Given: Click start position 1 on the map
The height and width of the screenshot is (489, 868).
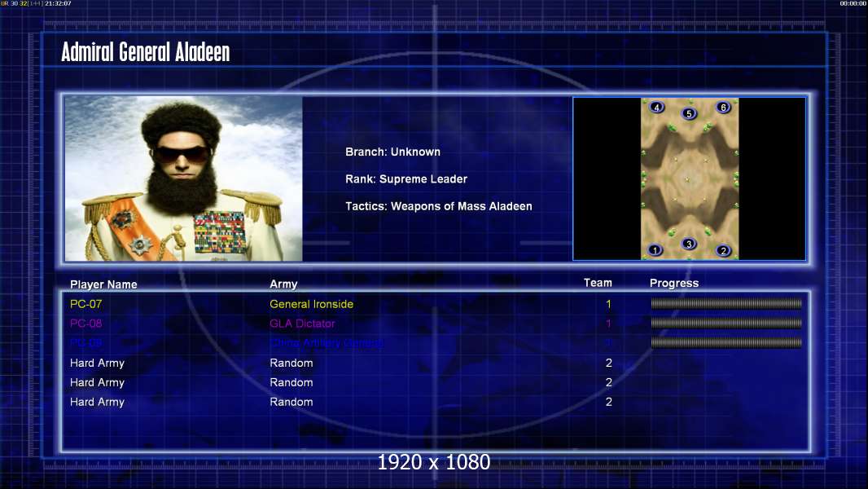Looking at the screenshot, I should coord(655,250).
